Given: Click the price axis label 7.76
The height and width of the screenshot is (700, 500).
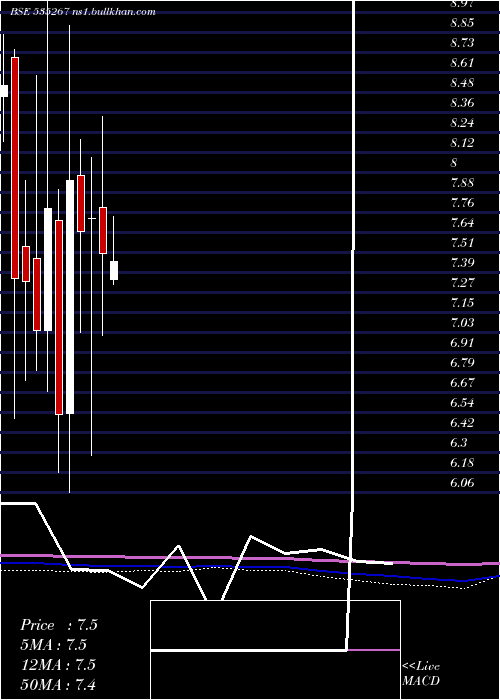Looking at the screenshot, I should (x=462, y=203).
